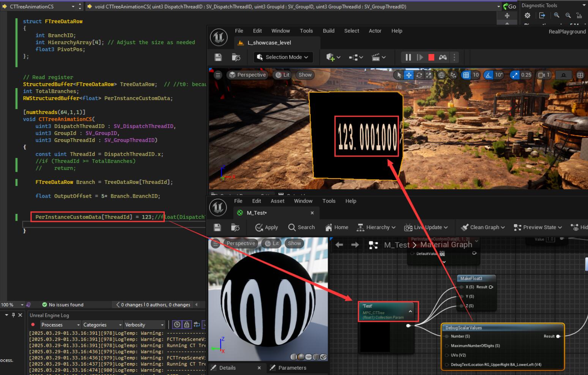The width and height of the screenshot is (588, 375).
Task: Open Actor menu in level editor
Action: click(375, 31)
